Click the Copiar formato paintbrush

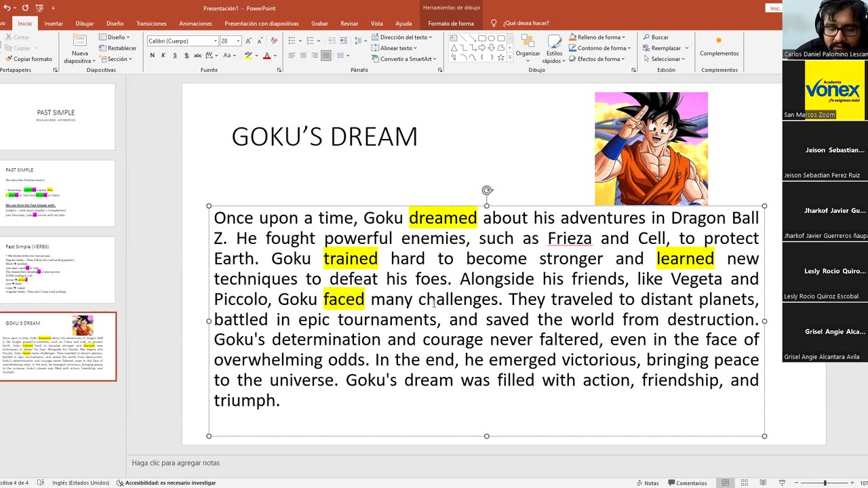[9, 59]
